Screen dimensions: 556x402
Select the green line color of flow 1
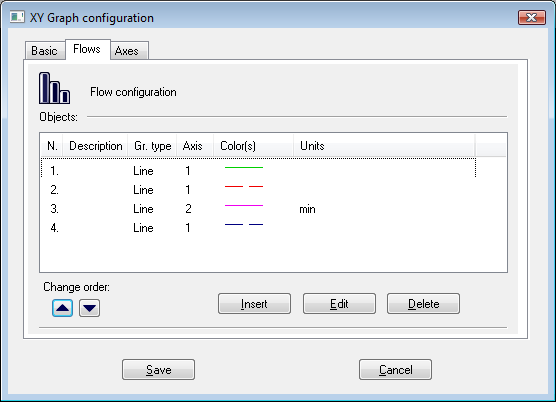pos(244,167)
